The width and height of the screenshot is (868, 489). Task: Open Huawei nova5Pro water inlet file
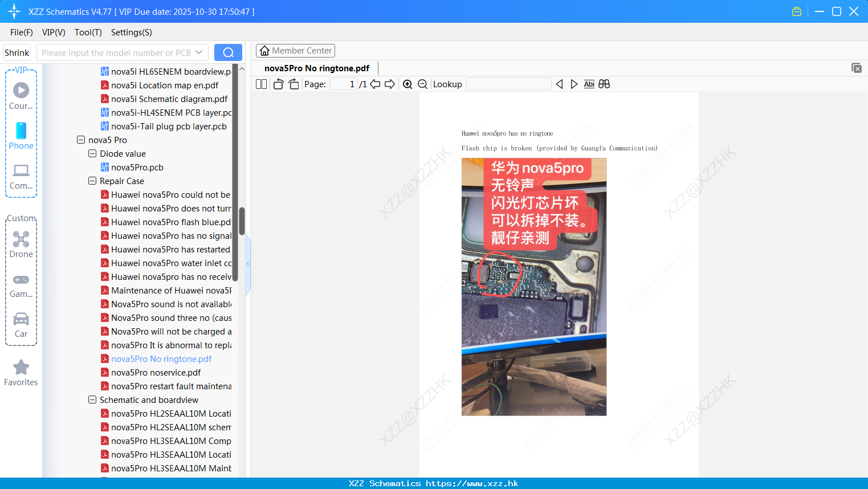[x=166, y=263]
